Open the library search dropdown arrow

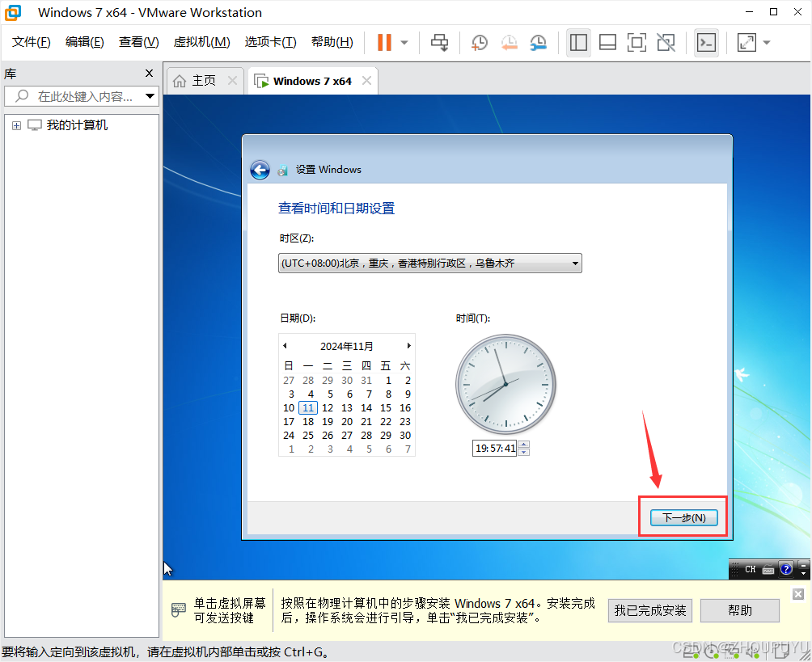point(150,96)
